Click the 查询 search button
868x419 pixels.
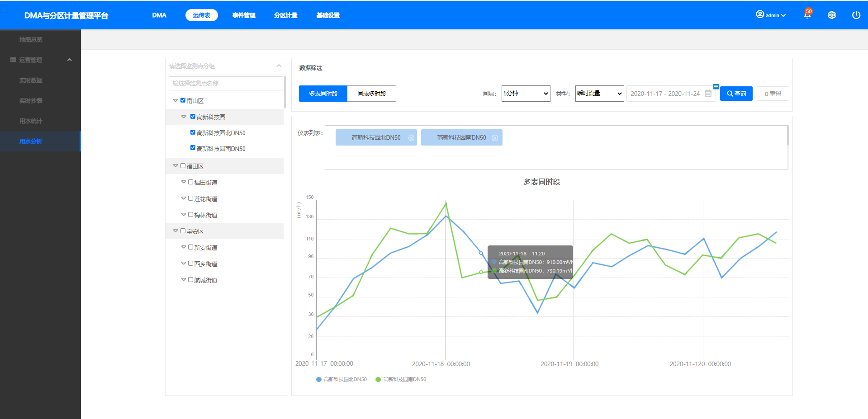pos(736,94)
